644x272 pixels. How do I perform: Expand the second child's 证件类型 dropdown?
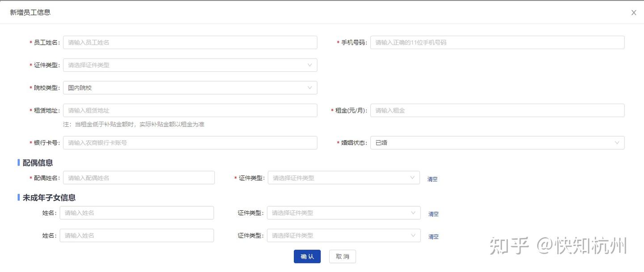point(343,235)
